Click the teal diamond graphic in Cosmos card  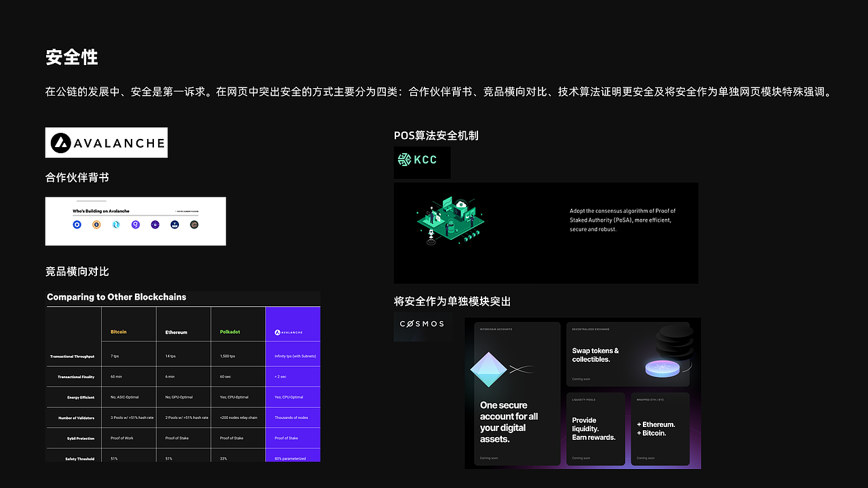[489, 369]
